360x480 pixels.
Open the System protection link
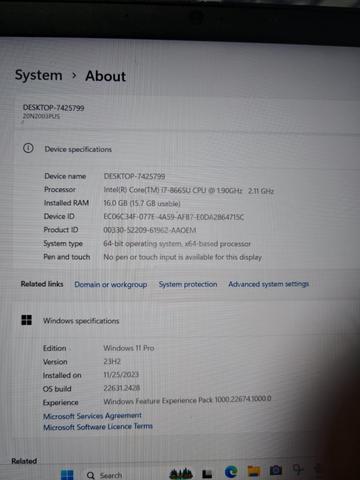188,284
